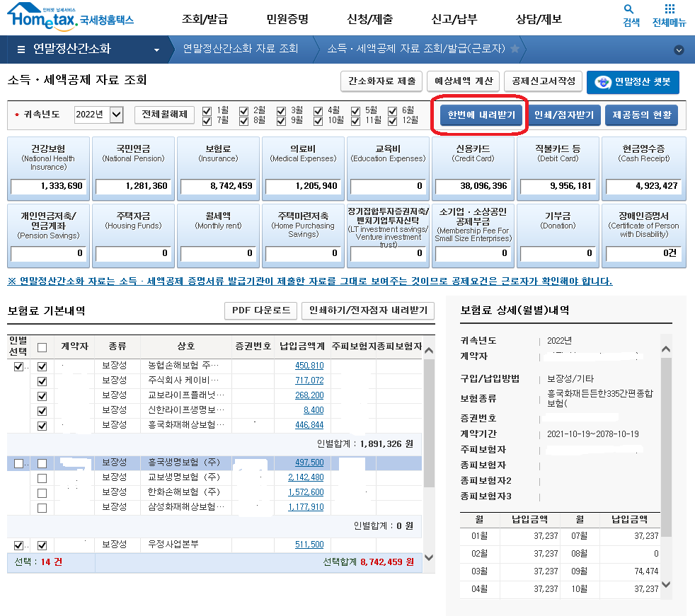This screenshot has height=616, width=695.
Task: Open the 511,500 amount link
Action: tap(309, 545)
